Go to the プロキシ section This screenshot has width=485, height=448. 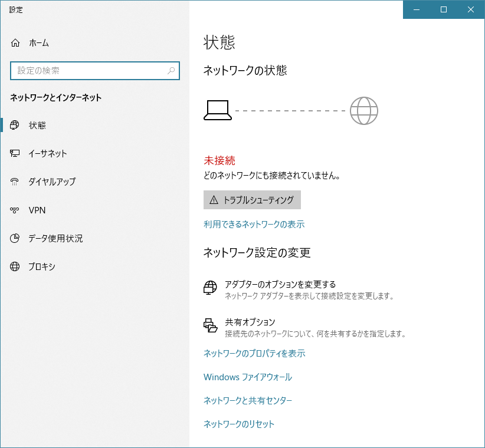(x=94, y=266)
